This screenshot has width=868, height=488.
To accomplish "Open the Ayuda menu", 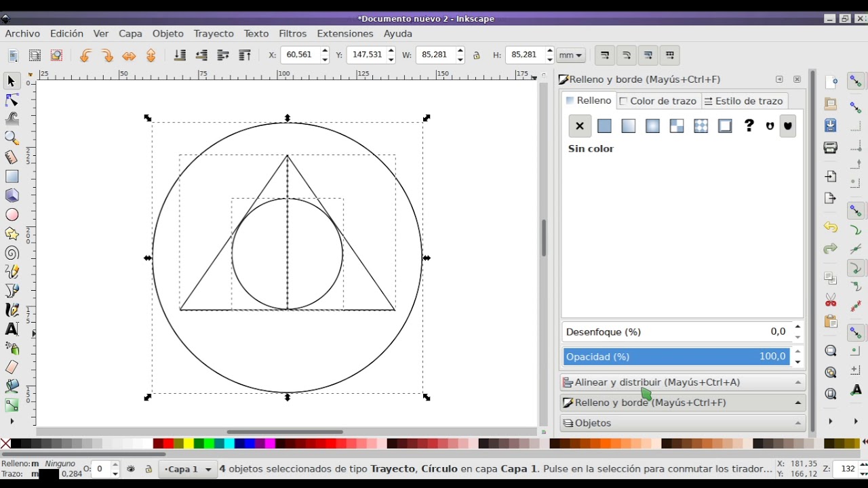I will coord(398,33).
